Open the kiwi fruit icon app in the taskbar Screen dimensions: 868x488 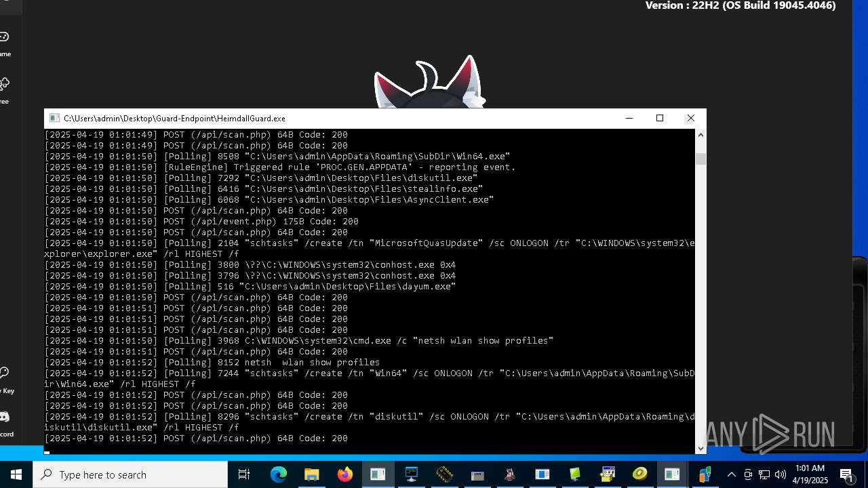click(639, 474)
